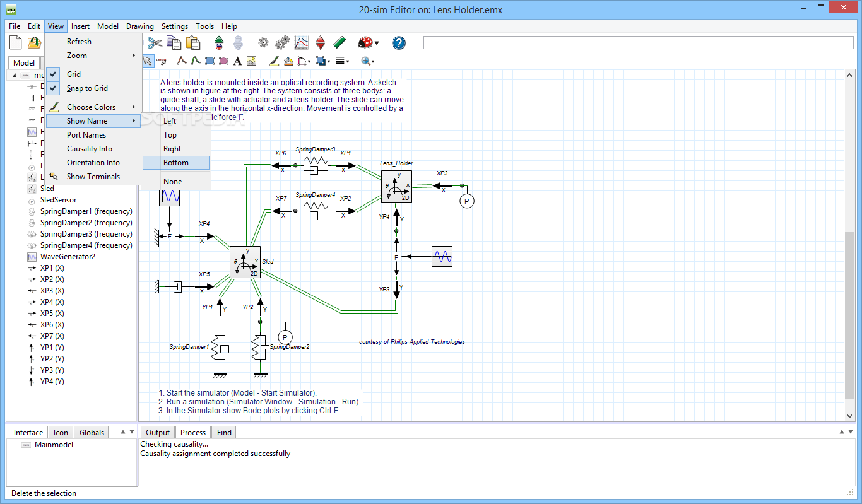The height and width of the screenshot is (504, 862).
Task: Open the Insert menu
Action: [80, 26]
